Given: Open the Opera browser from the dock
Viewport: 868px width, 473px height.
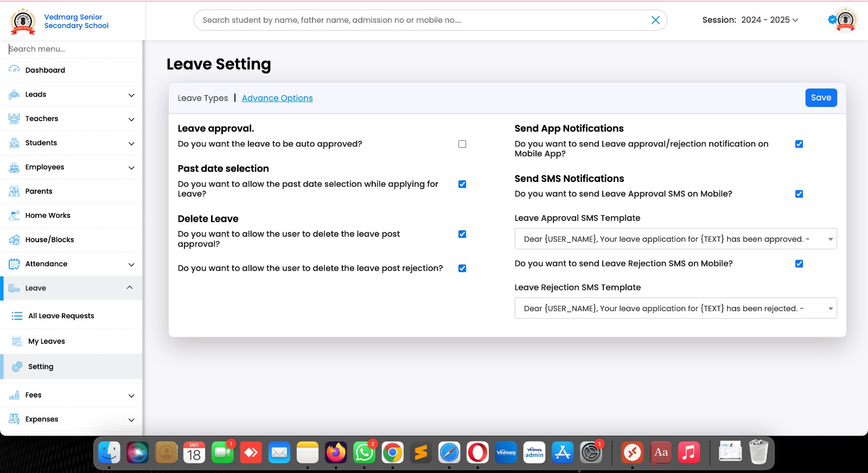Looking at the screenshot, I should click(x=477, y=452).
